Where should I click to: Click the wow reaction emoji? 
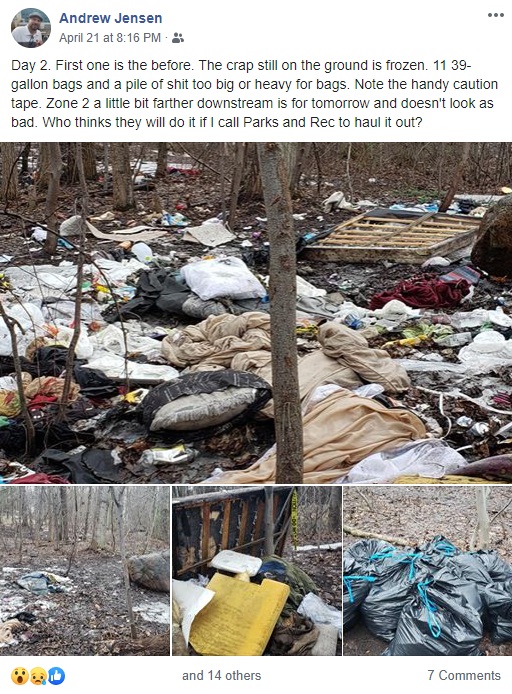[x=20, y=676]
